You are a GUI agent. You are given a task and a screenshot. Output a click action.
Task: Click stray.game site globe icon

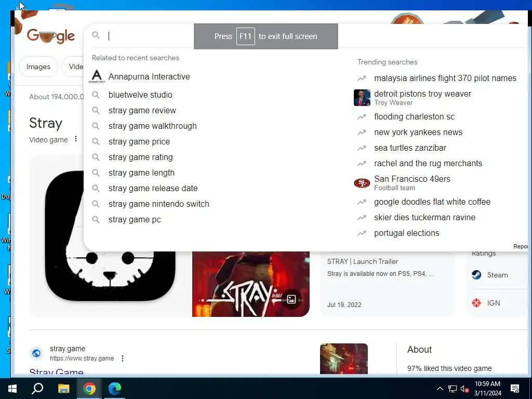pyautogui.click(x=36, y=353)
